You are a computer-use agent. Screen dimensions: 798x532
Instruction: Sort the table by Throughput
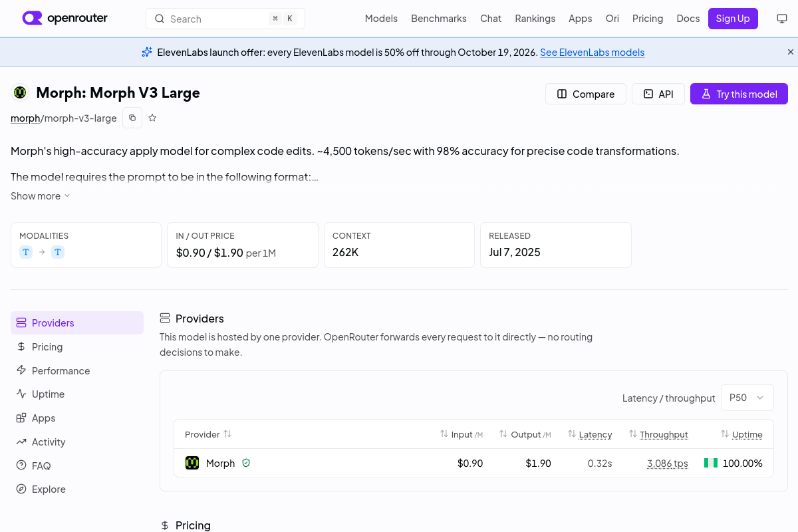[658, 434]
